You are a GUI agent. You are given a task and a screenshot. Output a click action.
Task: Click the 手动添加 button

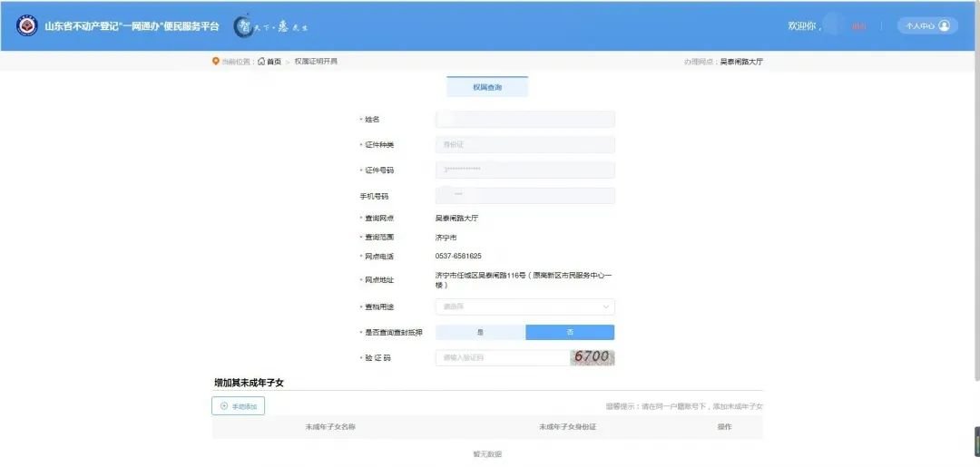point(239,406)
